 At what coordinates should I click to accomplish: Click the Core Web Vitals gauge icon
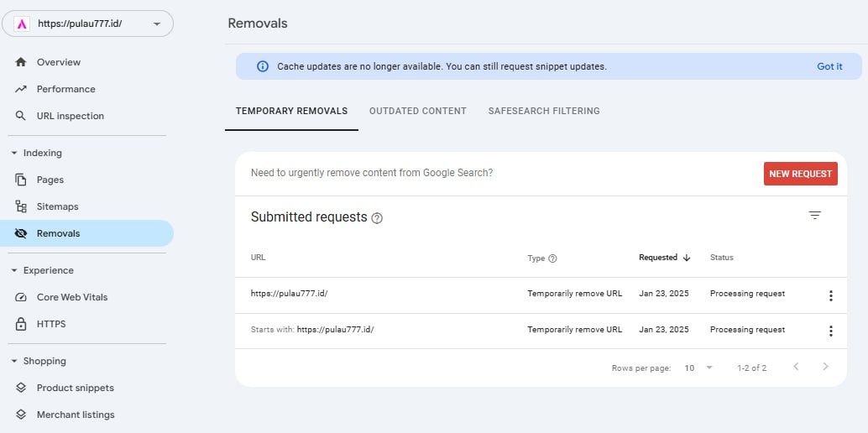(21, 297)
